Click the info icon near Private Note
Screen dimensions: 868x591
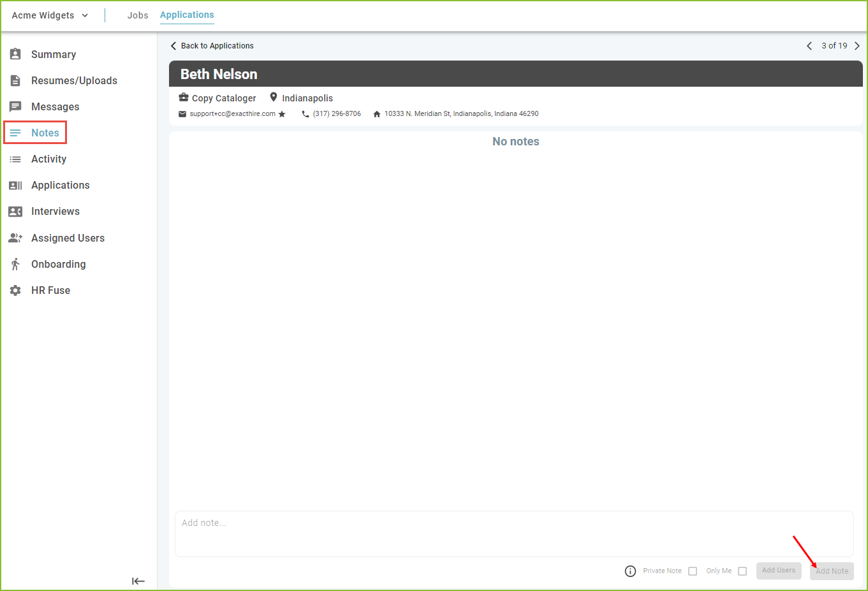click(x=630, y=571)
